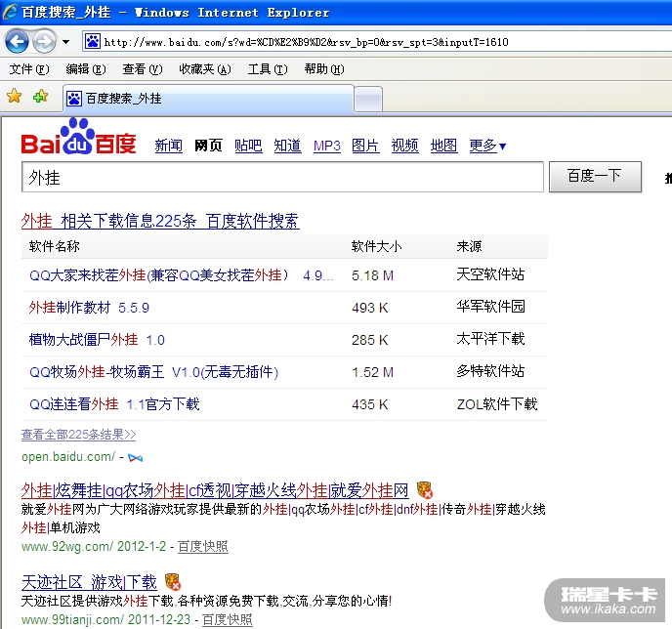Go to the 视频 search category
672x629 pixels.
coord(404,146)
